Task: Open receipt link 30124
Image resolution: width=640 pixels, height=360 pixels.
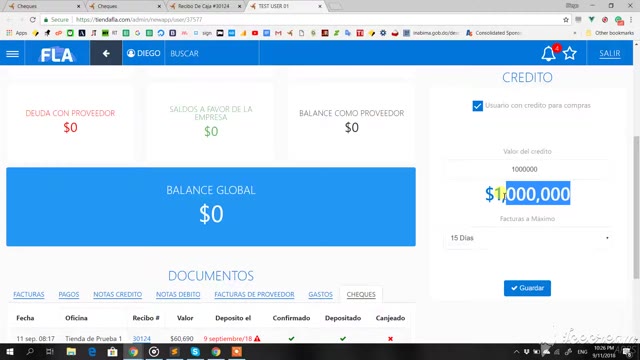Action: (142, 339)
